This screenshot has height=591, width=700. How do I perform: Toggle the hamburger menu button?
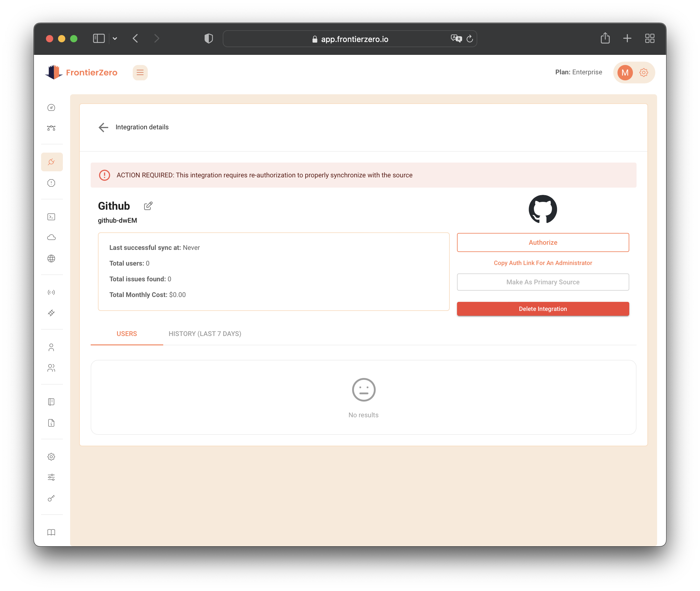[x=140, y=73]
